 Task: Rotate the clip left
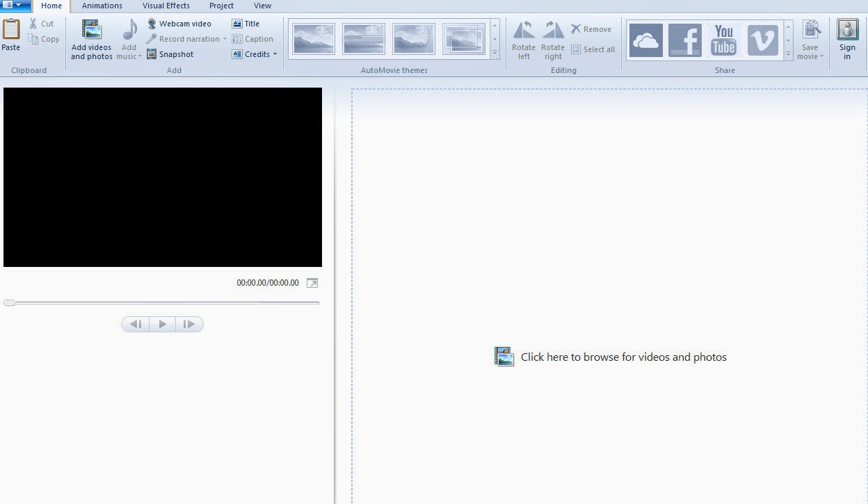pyautogui.click(x=523, y=38)
